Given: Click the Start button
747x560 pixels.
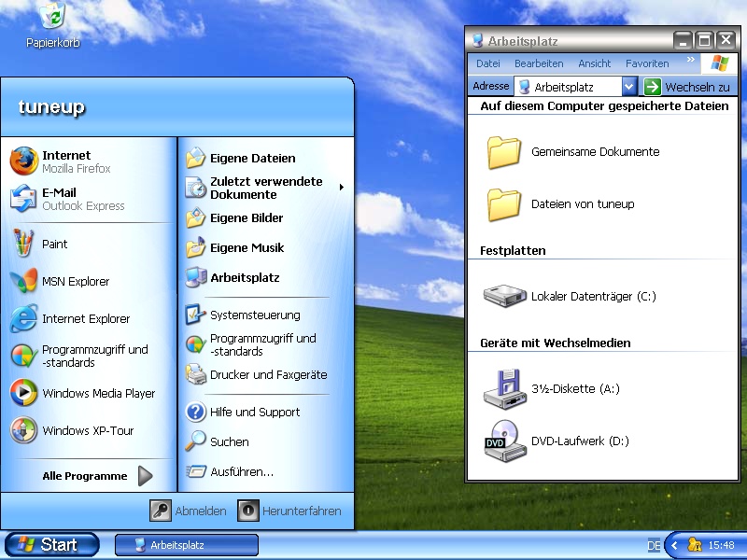Looking at the screenshot, I should coord(52,545).
